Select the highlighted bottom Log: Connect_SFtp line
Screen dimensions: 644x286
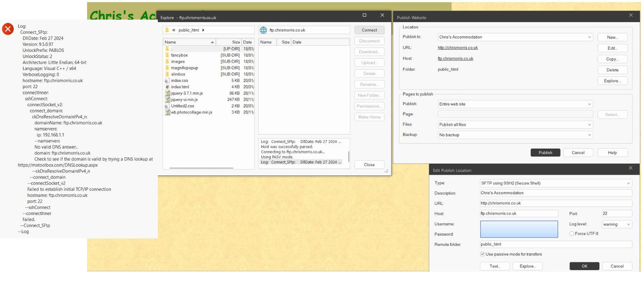[x=301, y=162]
